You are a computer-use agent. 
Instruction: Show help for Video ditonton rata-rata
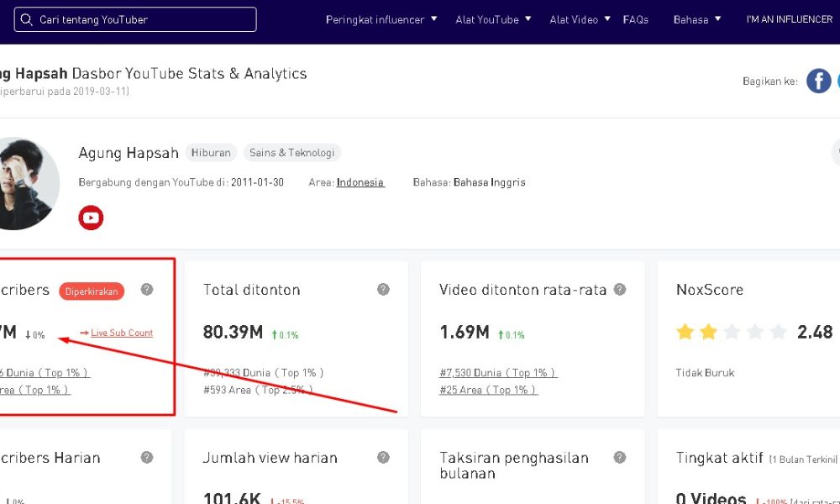(x=620, y=290)
